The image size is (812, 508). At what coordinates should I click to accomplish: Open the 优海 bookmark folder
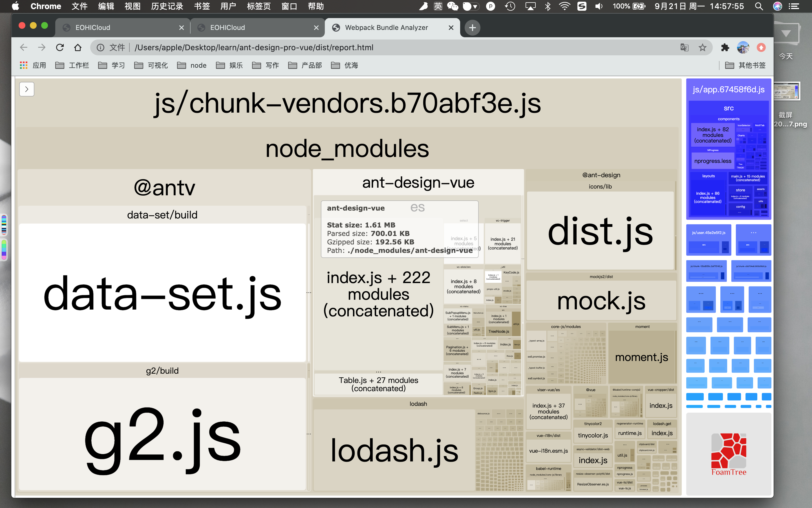click(344, 65)
